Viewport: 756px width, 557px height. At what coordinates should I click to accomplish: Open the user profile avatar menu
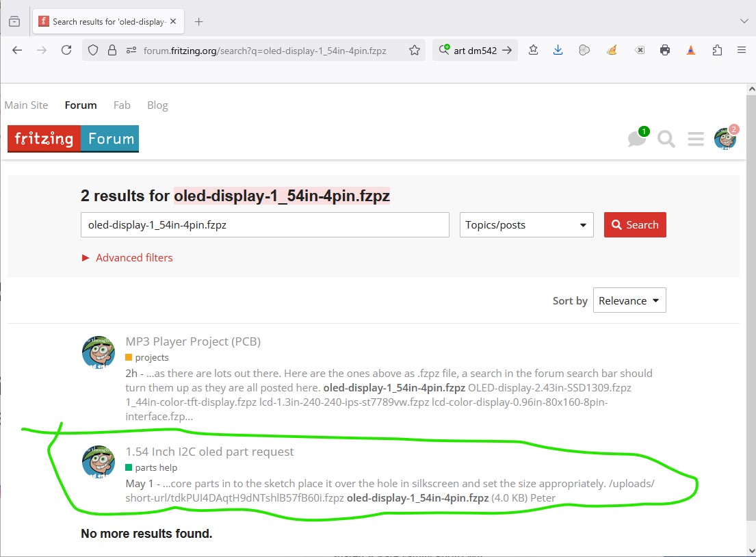pyautogui.click(x=725, y=138)
